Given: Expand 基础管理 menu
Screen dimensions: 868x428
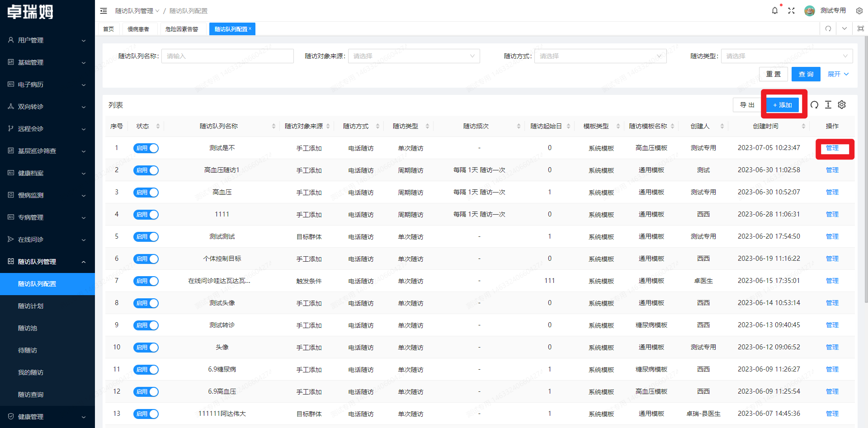Looking at the screenshot, I should point(47,62).
